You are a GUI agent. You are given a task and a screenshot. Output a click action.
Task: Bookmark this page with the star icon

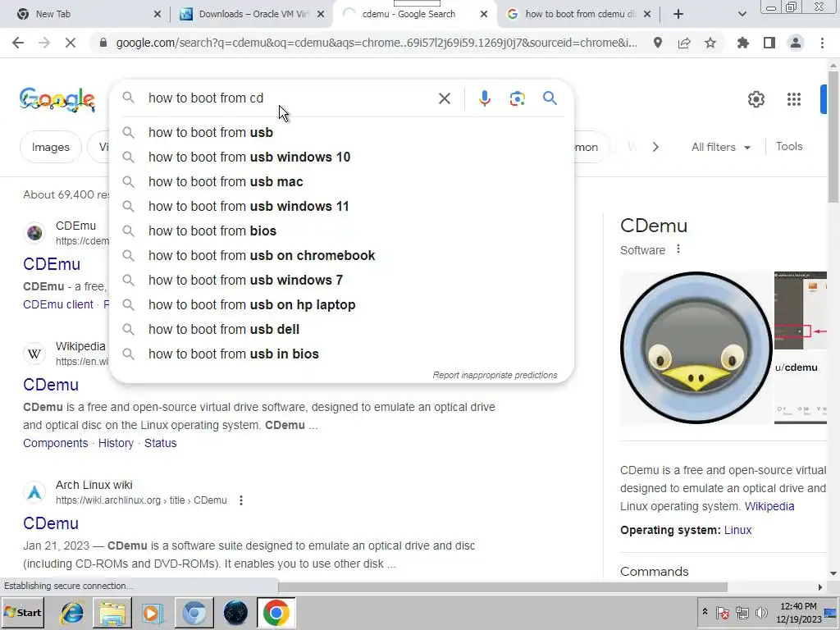710,43
